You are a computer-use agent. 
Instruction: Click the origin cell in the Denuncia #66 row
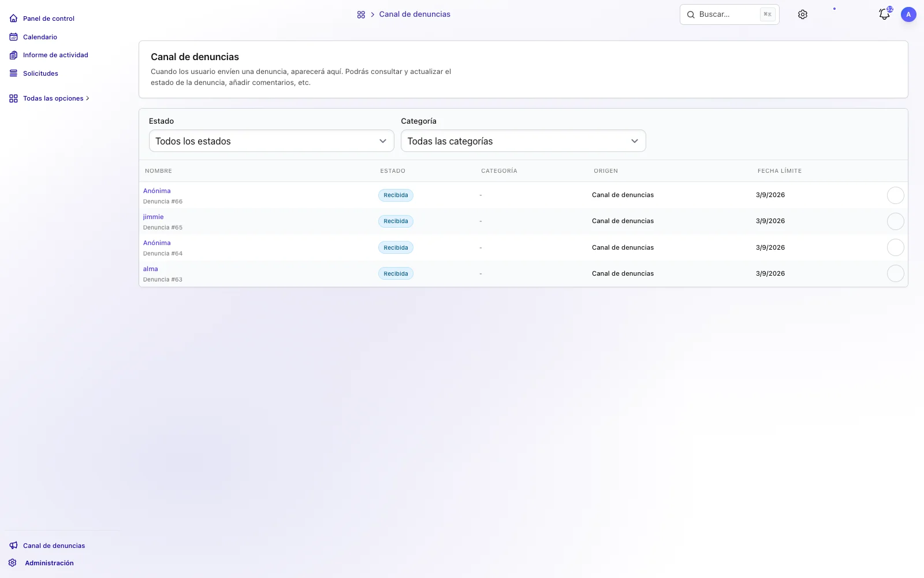[x=623, y=195]
